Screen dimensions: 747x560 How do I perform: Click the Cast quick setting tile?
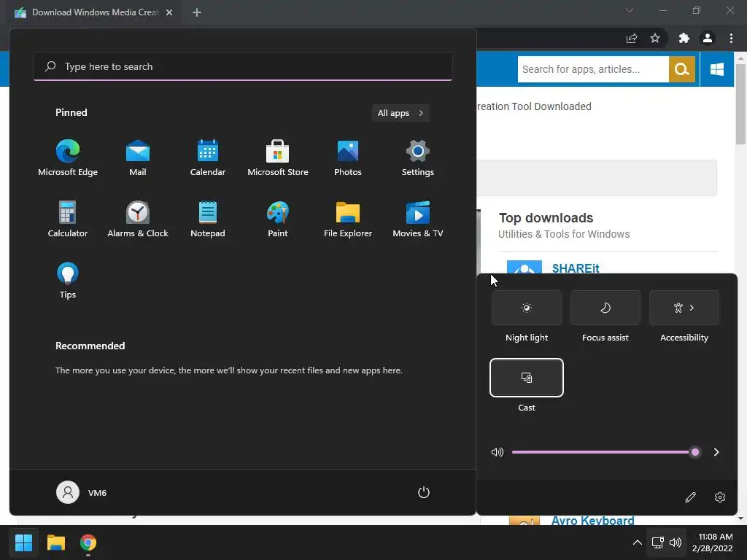pyautogui.click(x=527, y=378)
